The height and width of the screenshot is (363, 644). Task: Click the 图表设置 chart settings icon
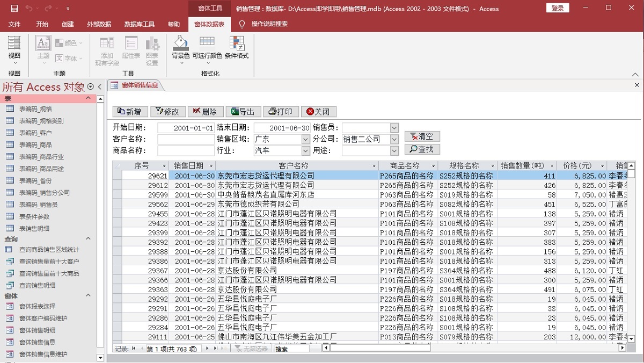coord(152,43)
